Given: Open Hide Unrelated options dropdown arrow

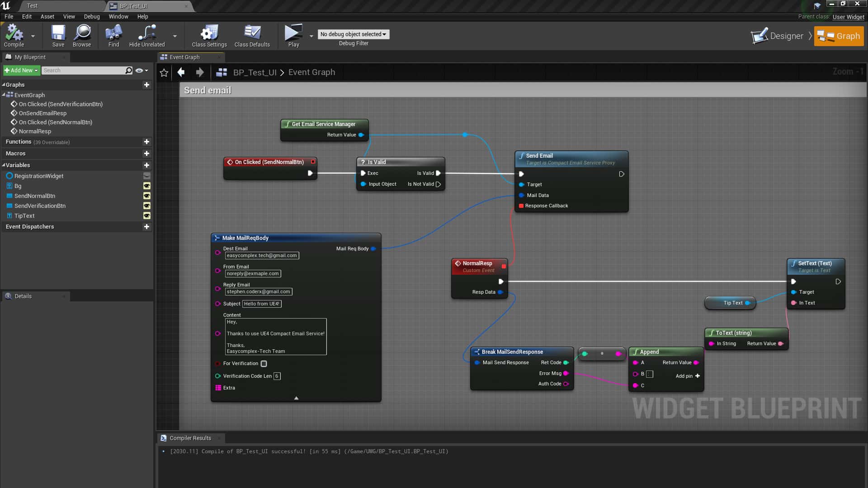Looking at the screenshot, I should [175, 36].
